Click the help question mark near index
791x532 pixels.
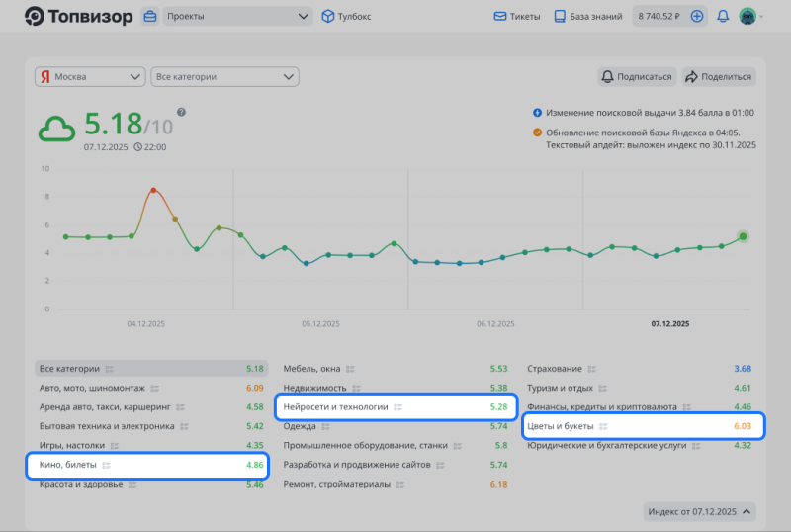[x=182, y=113]
